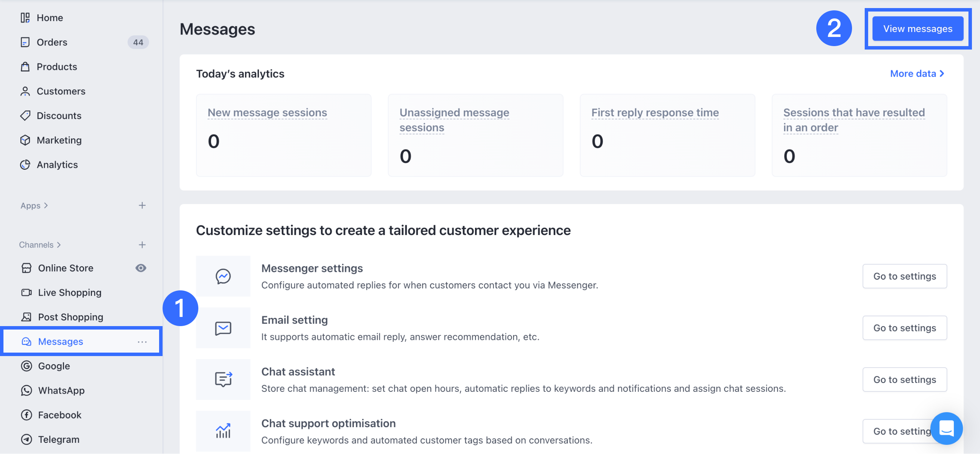Image resolution: width=980 pixels, height=454 pixels.
Task: Add a channel with the plus icon
Action: tap(142, 245)
